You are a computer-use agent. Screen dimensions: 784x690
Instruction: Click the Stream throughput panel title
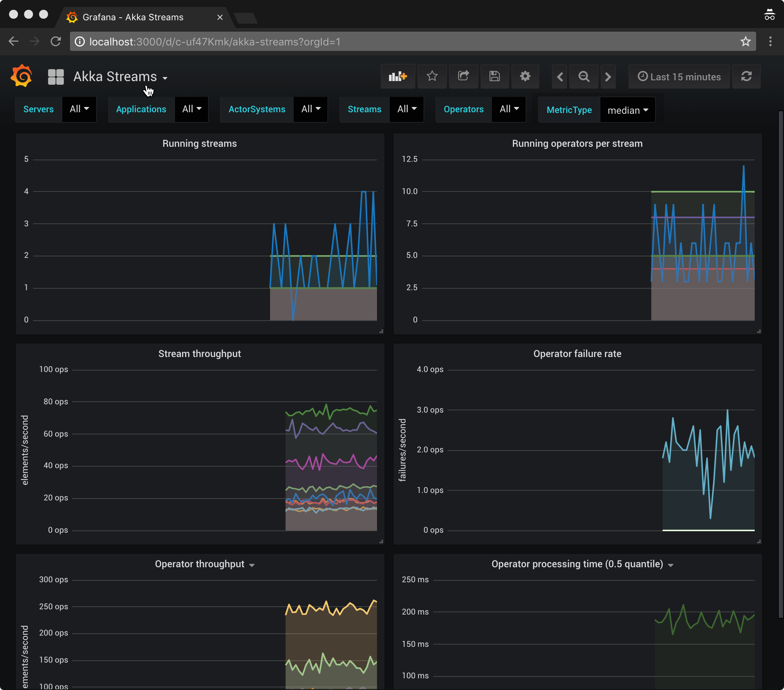point(199,354)
